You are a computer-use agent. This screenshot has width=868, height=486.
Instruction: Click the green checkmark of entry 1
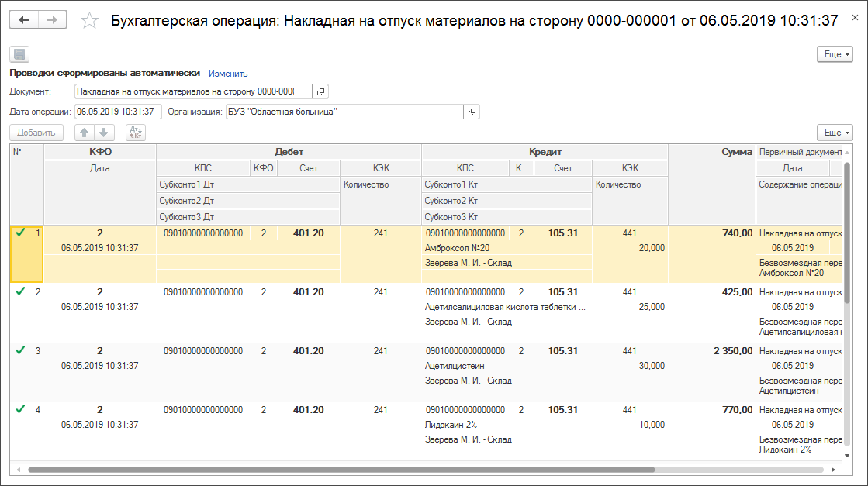coord(20,233)
